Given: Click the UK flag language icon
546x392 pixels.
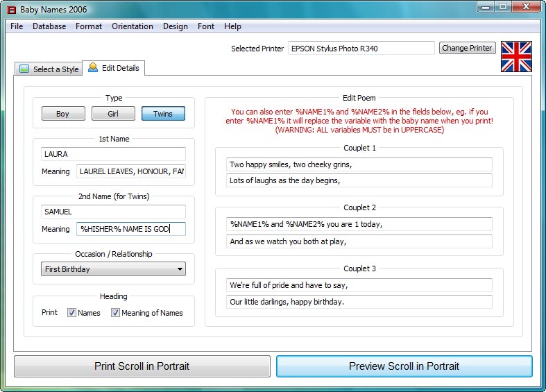Looking at the screenshot, I should coord(516,57).
